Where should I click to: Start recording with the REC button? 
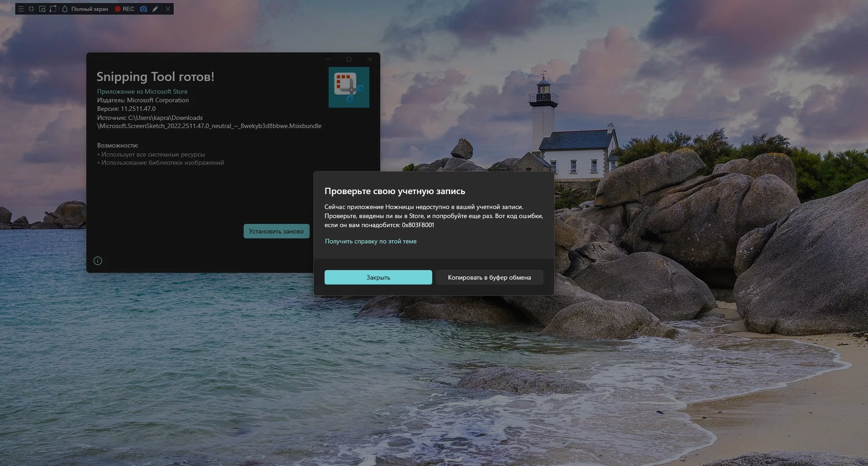124,9
